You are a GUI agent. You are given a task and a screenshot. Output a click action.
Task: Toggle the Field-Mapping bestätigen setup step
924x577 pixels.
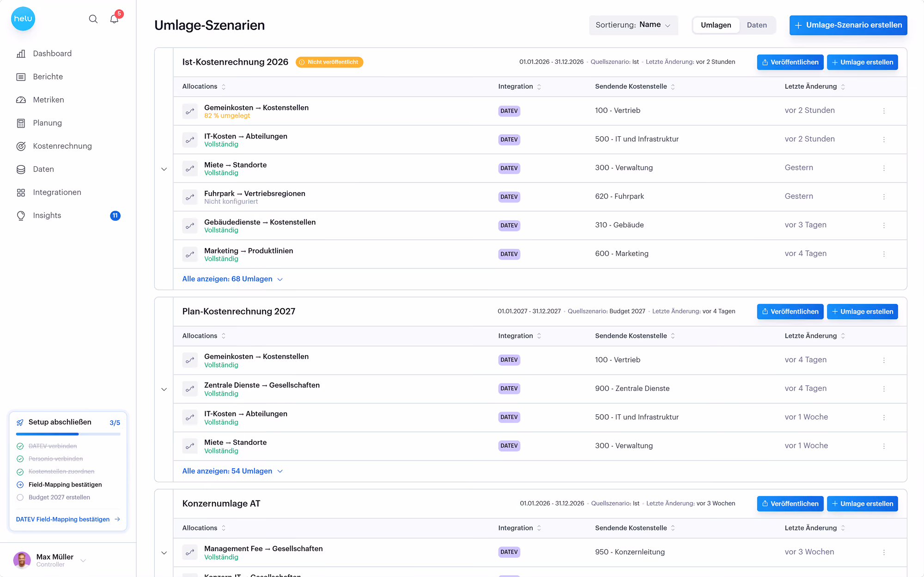click(20, 485)
